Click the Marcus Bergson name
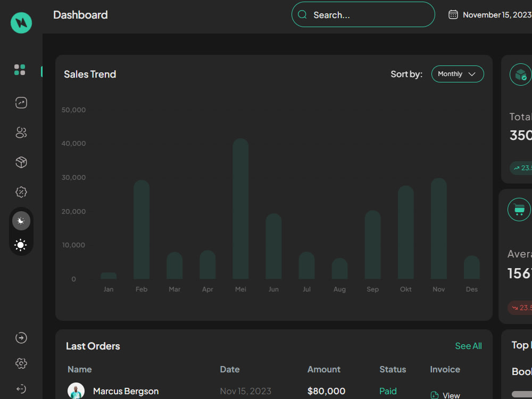The height and width of the screenshot is (399, 532). [x=126, y=391]
